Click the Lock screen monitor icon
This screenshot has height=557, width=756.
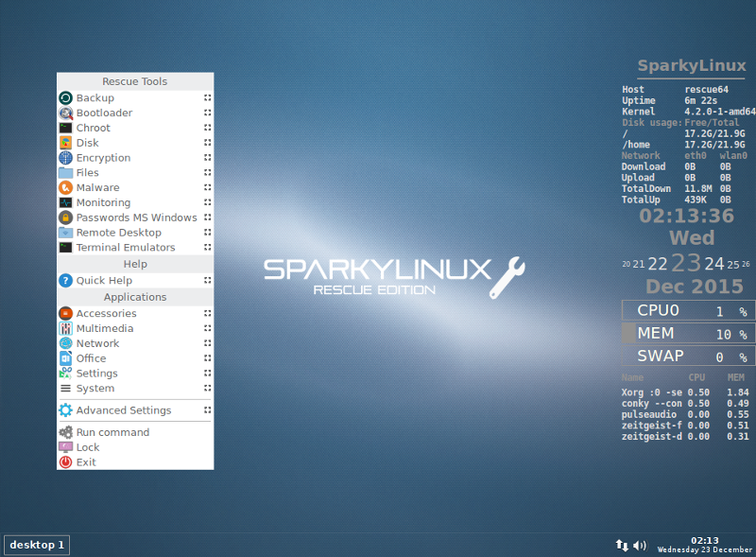click(x=65, y=447)
